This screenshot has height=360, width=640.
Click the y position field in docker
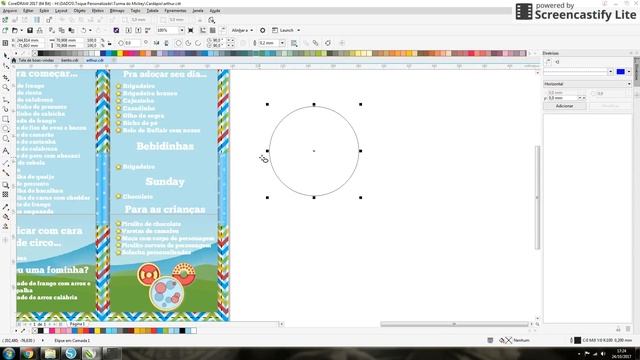(562, 98)
